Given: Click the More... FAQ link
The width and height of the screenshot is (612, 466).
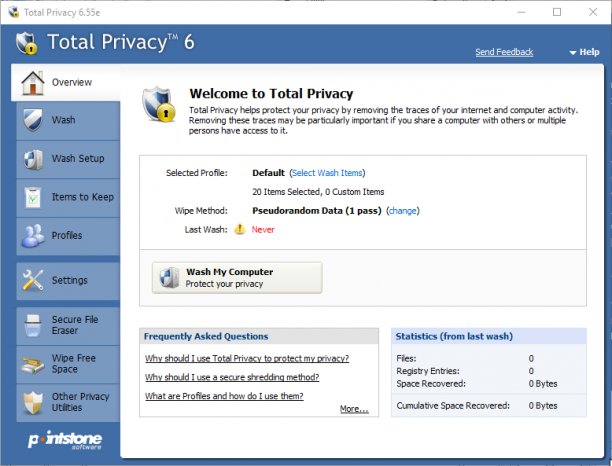Looking at the screenshot, I should [x=354, y=409].
